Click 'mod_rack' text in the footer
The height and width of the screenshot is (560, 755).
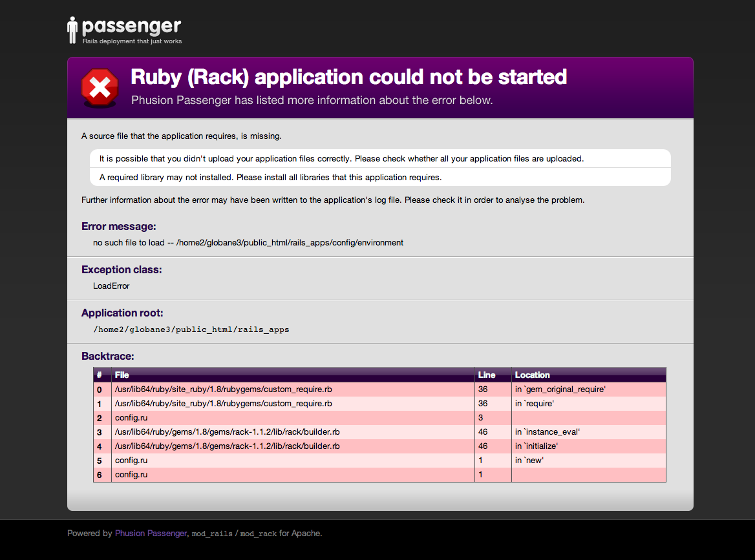258,534
